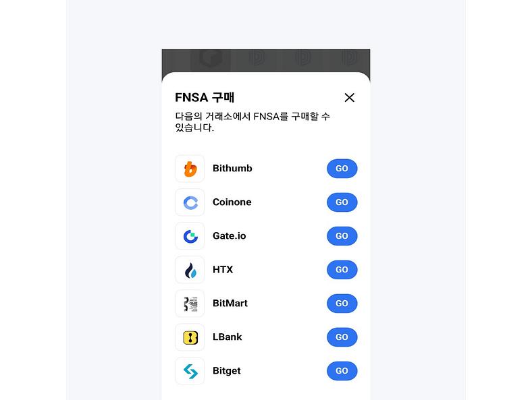Close the FNSA 구매 dialog
The height and width of the screenshot is (400, 532).
coord(349,98)
